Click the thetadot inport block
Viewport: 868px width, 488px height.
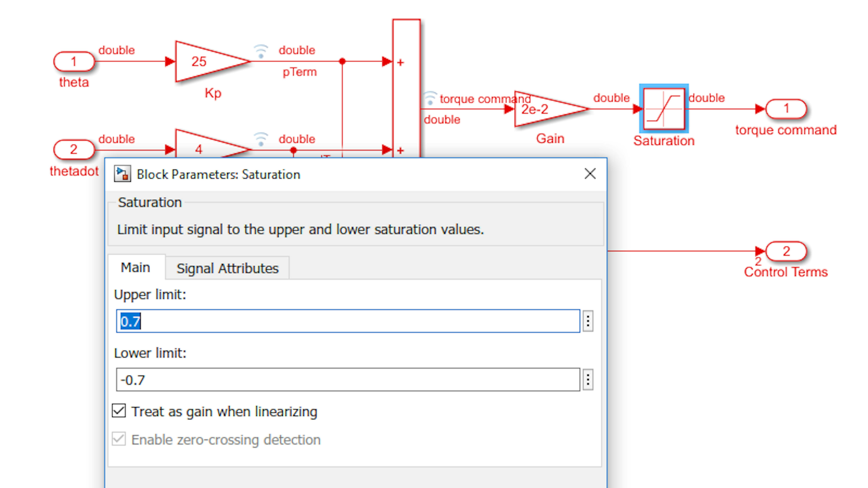(74, 150)
